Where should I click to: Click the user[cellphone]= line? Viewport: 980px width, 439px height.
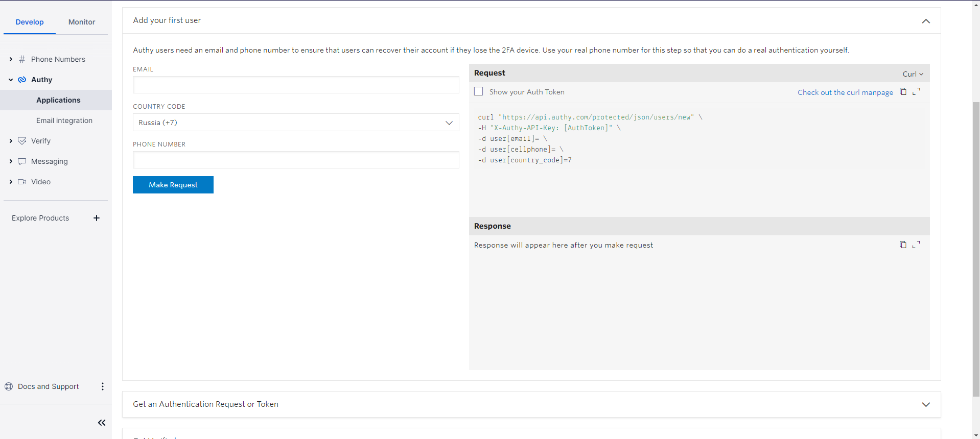point(521,149)
